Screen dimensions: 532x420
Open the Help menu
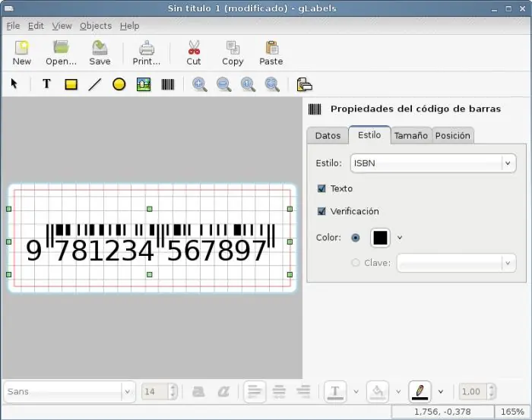coord(129,26)
